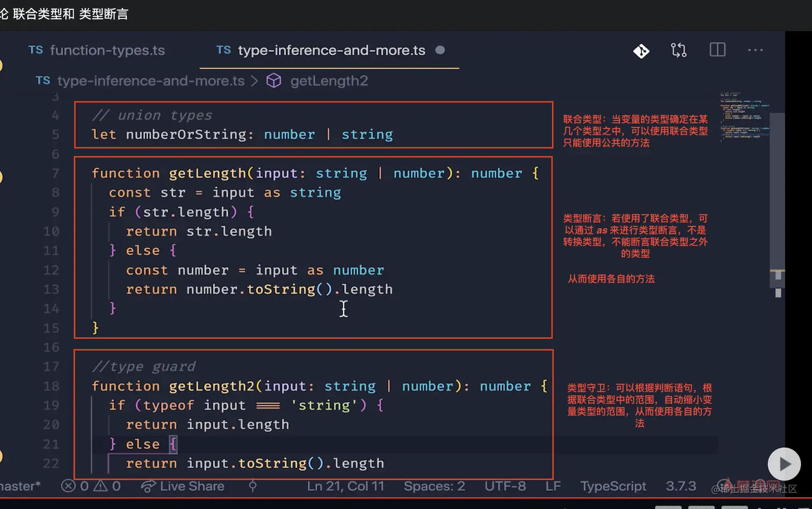Click the video play button overlay

point(784,464)
